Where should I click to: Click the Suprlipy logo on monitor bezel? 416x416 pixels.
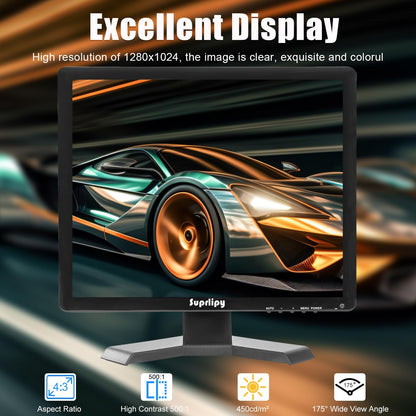(207, 303)
